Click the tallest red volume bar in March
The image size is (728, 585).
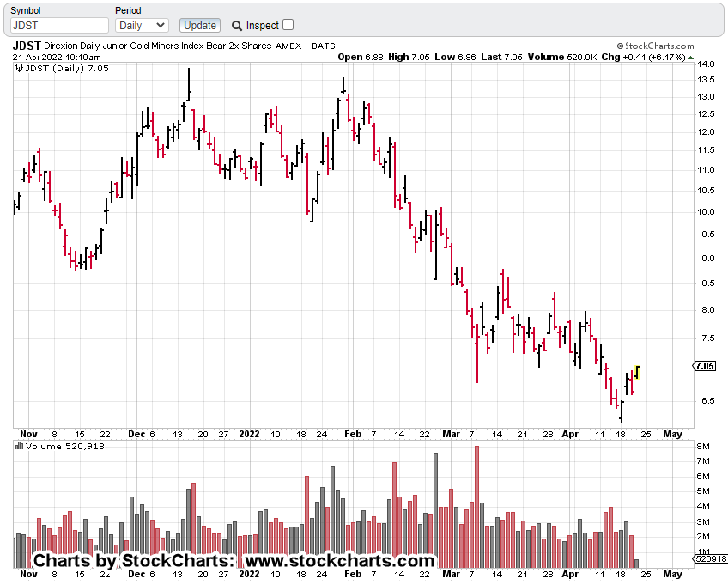pos(476,507)
